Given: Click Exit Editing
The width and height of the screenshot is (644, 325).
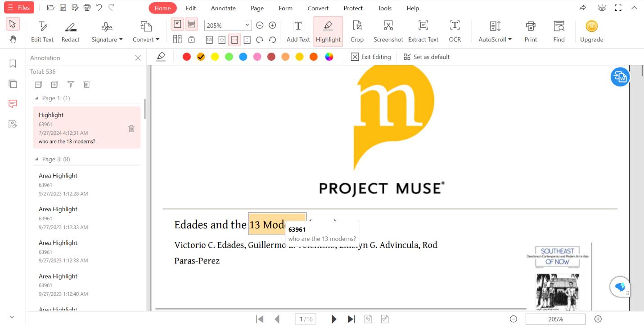Looking at the screenshot, I should click(371, 57).
